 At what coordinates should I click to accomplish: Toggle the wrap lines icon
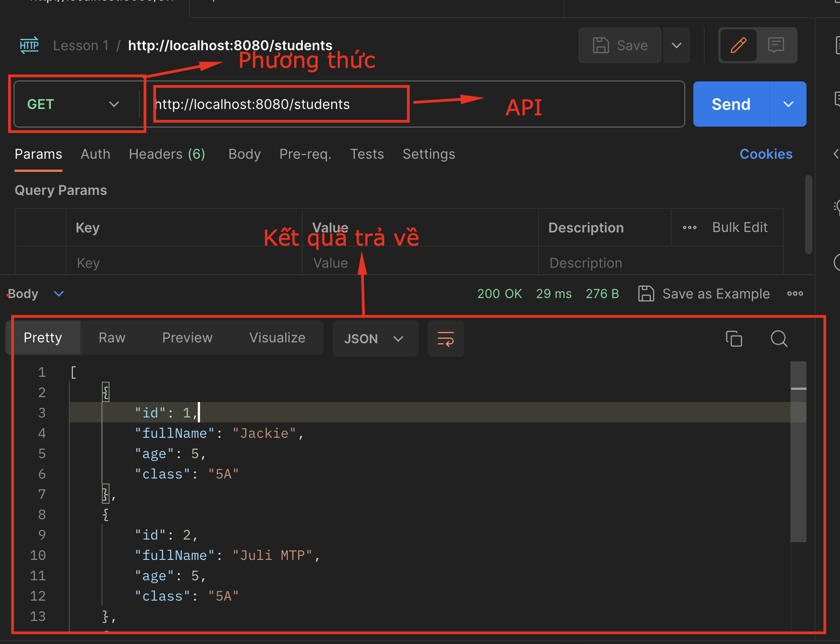coord(445,339)
